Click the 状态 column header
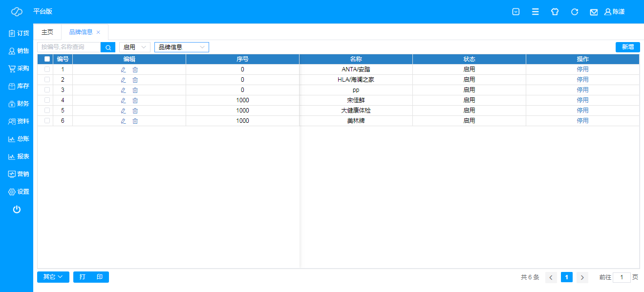The image size is (644, 292). [469, 59]
